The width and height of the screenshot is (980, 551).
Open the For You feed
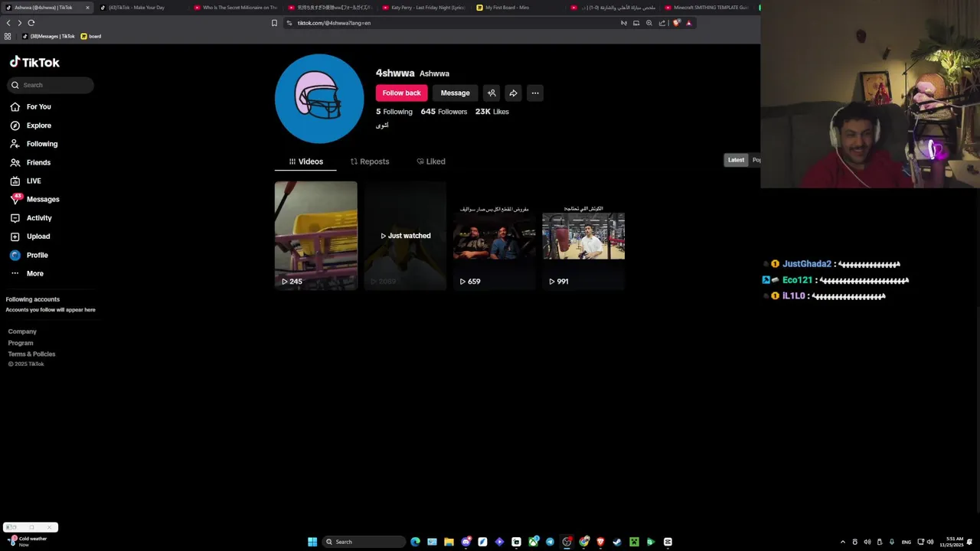[31, 106]
